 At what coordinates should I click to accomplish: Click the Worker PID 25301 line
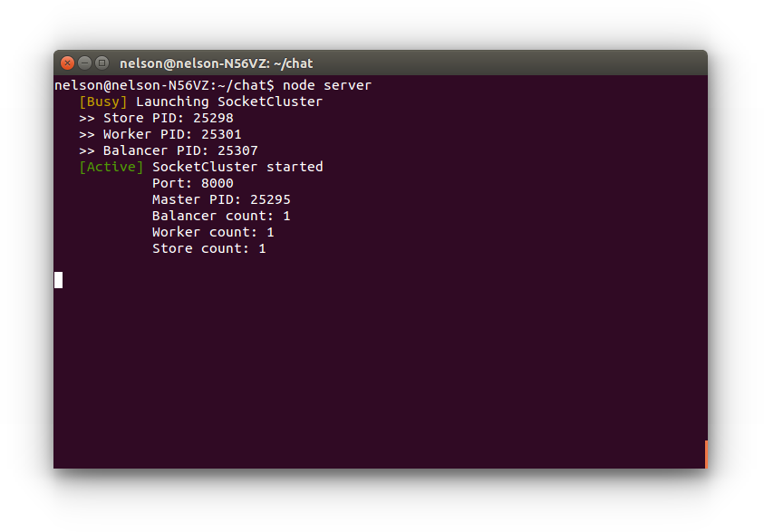160,134
